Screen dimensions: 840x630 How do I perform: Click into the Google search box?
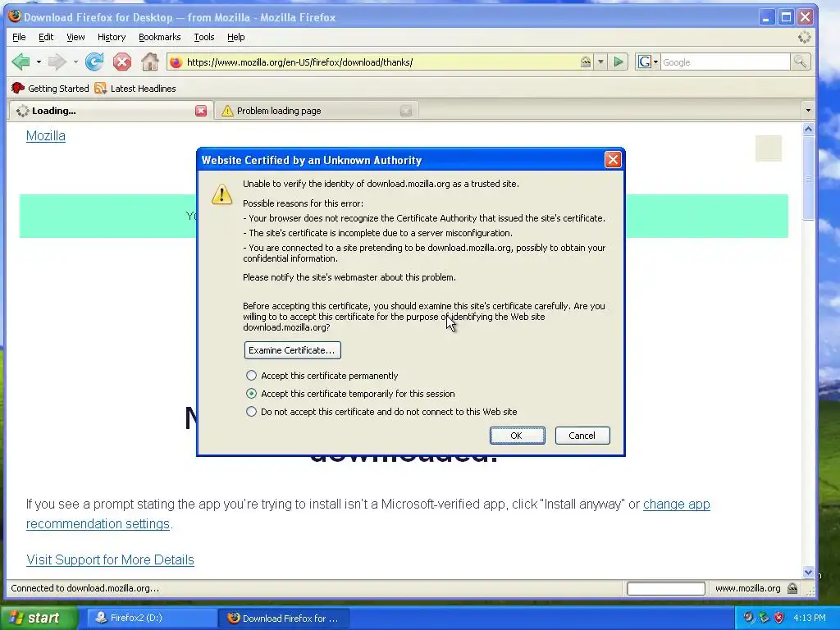pos(725,62)
